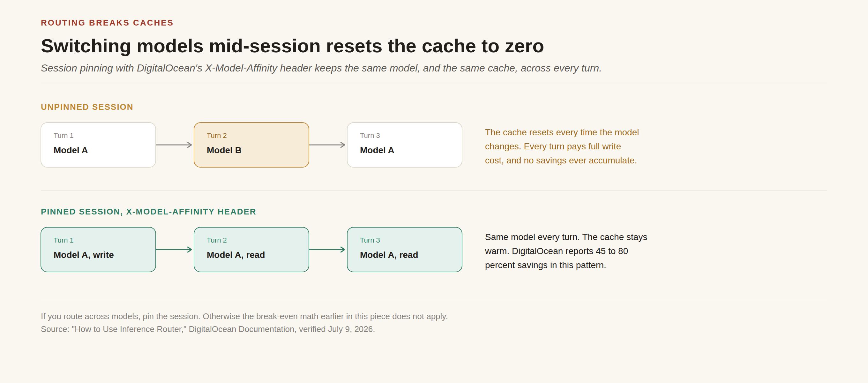Click the pinned Turn 3 Model A, read box
This screenshot has height=383, width=868.
point(404,250)
